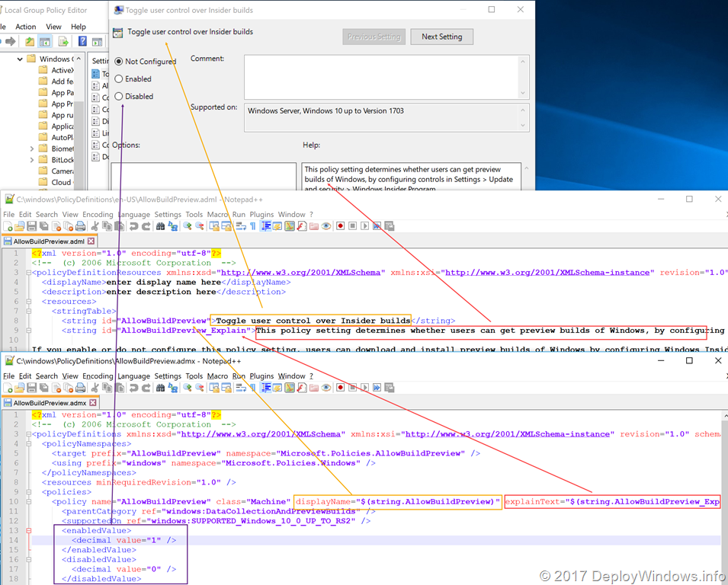728x585 pixels.
Task: Close the AllowBuildPreview.adml document tab
Action: [x=91, y=241]
